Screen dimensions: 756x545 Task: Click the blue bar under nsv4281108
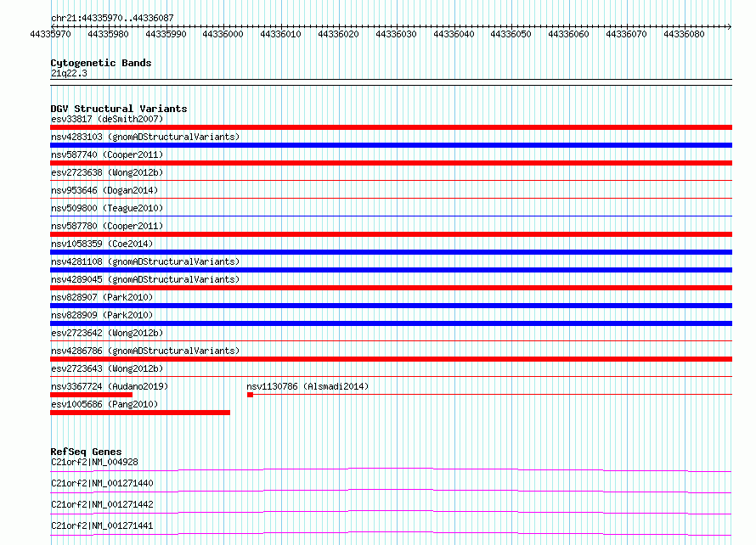click(x=391, y=270)
